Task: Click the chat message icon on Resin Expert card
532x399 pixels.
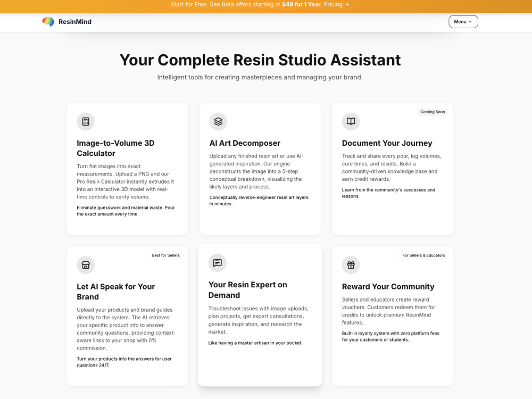Action: point(218,263)
